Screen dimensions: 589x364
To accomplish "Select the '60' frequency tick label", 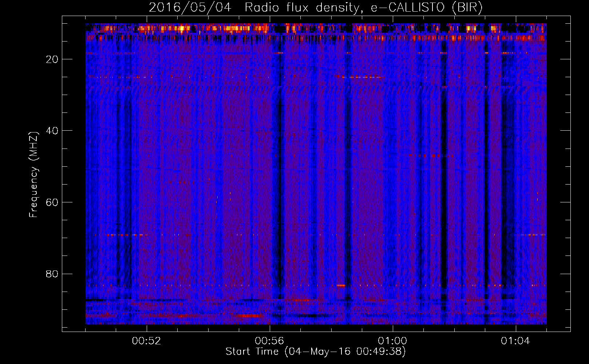I will [x=52, y=202].
